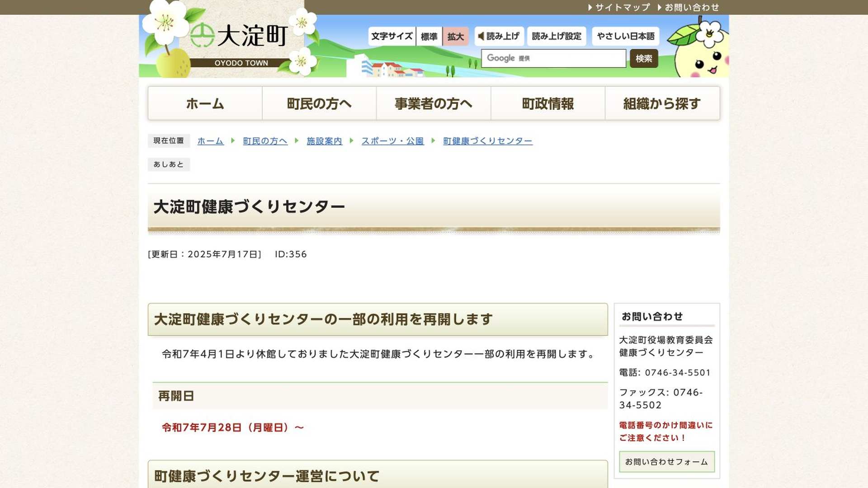Viewport: 868px width, 488px height.
Task: Follow the 町民の方へ breadcrumb link
Action: point(265,141)
